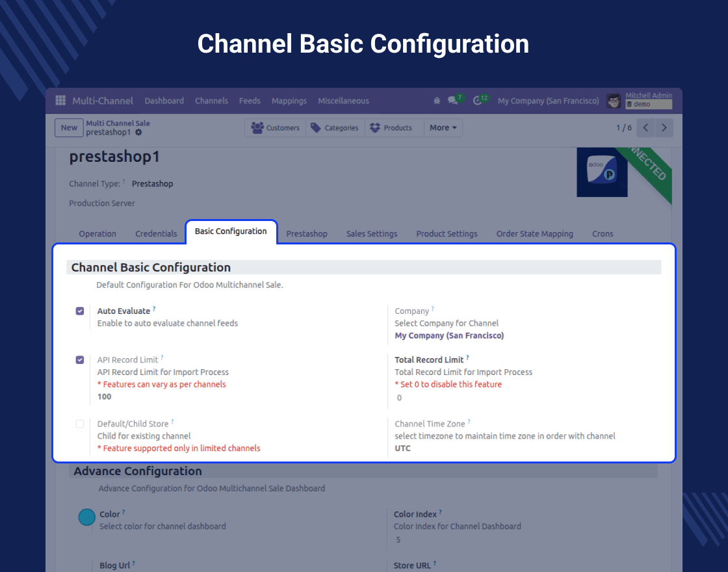Open the Feeds menu
This screenshot has height=572, width=728.
tap(250, 101)
